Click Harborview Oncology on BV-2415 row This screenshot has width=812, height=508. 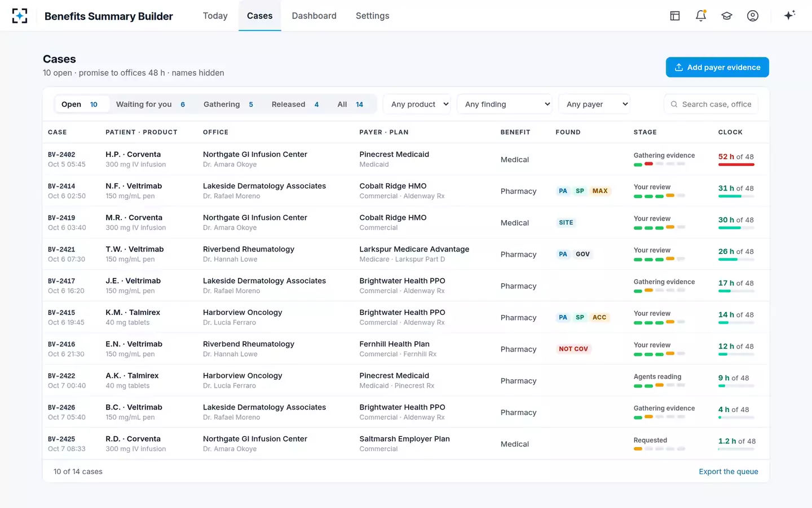(242, 312)
